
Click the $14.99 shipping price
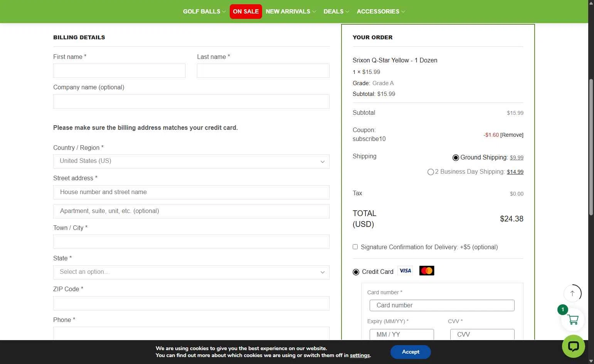coord(515,172)
